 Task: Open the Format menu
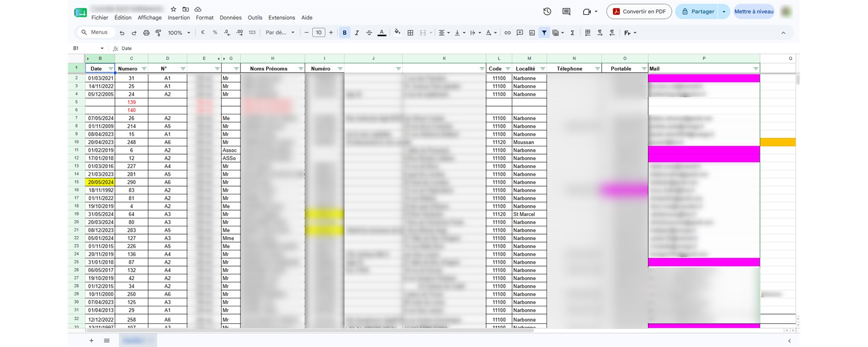[205, 18]
